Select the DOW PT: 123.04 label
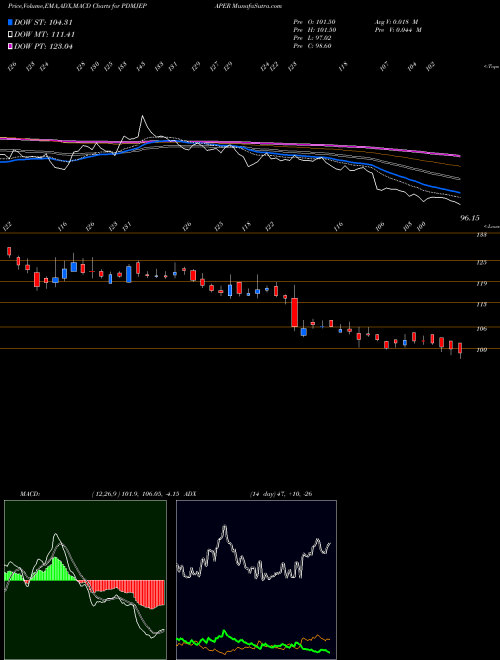 click(43, 46)
